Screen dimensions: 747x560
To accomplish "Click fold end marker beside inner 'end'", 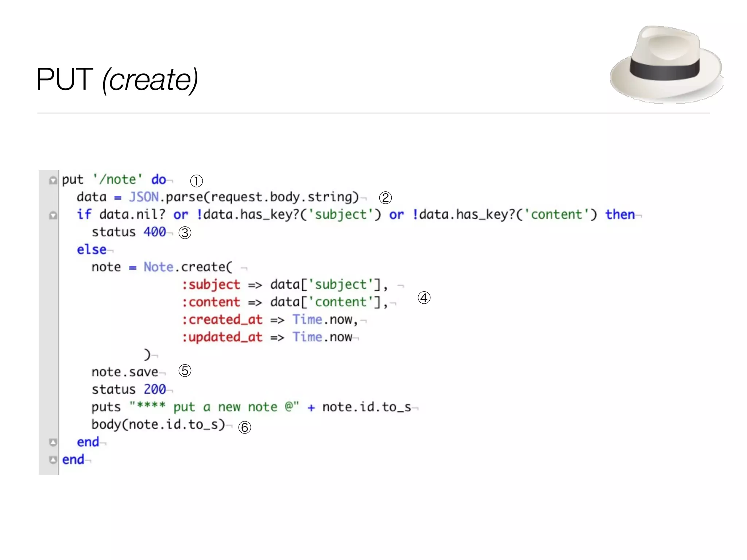I will coord(53,442).
